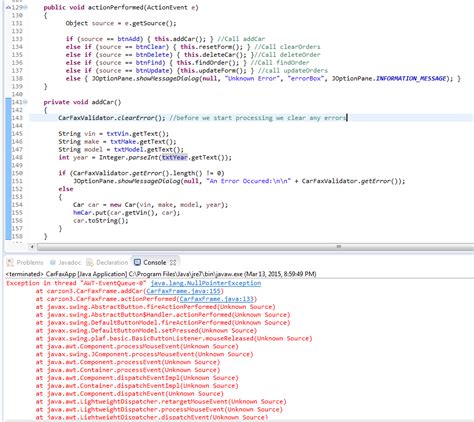
Task: Click the AbstractButton.fireActionPerformed stack trace line
Action: [156, 307]
